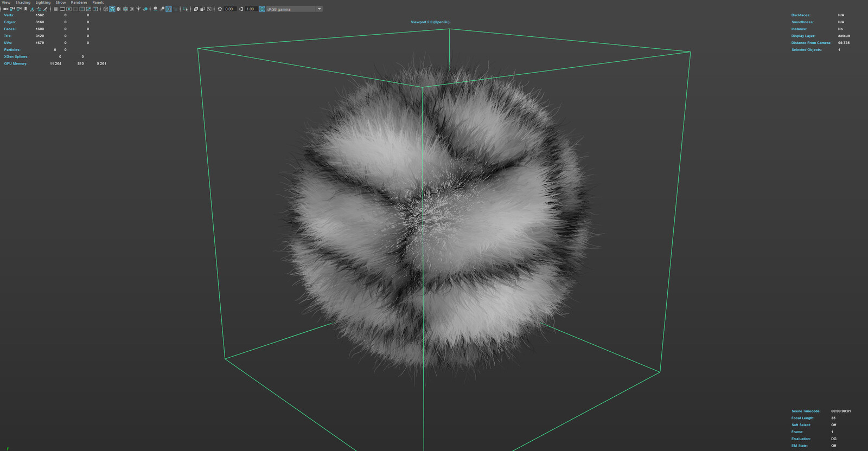Toggle X-Ray Active Components icon
This screenshot has height=451, width=868.
point(202,9)
